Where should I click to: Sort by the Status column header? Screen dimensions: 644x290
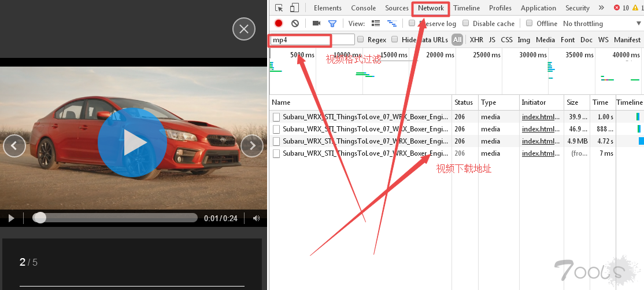[x=465, y=102]
